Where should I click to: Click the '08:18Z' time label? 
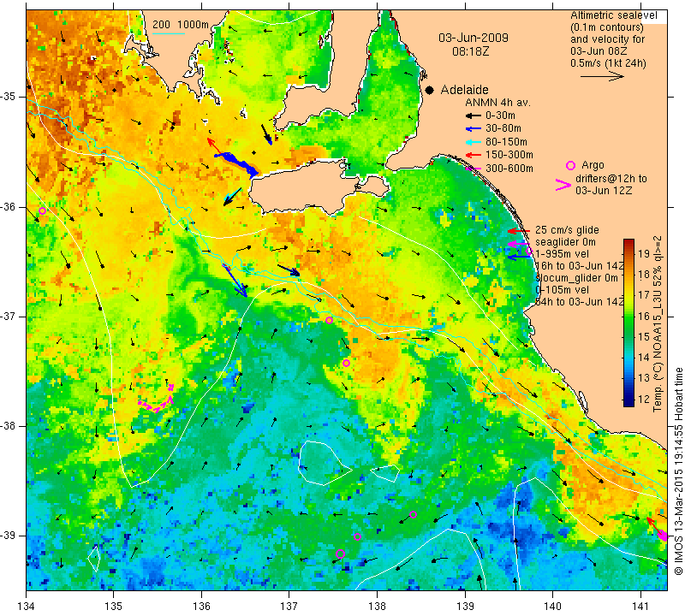pyautogui.click(x=470, y=51)
